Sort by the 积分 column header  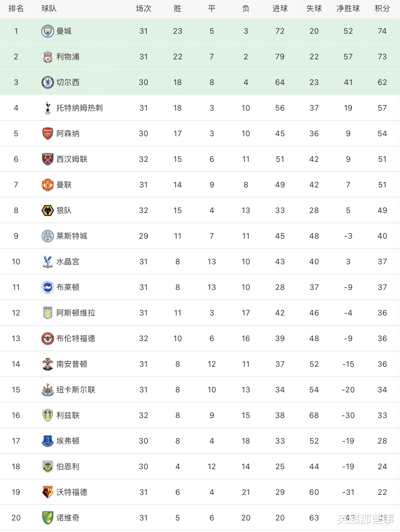click(x=382, y=9)
